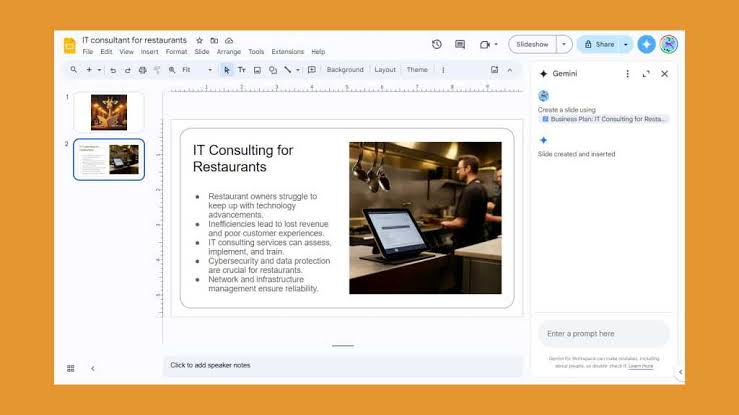Viewport: 739px width, 415px height.
Task: Collapse the slide filmstrip panel
Action: (93, 368)
